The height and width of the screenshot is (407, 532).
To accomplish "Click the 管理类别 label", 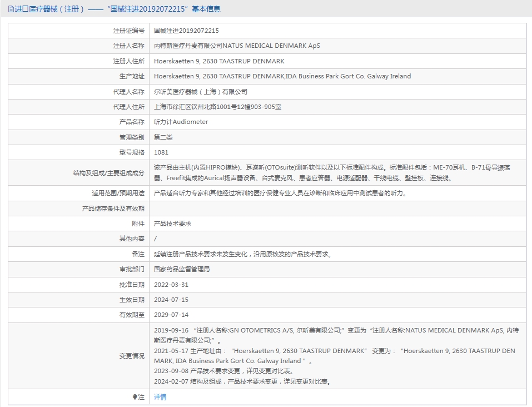I will point(132,137).
